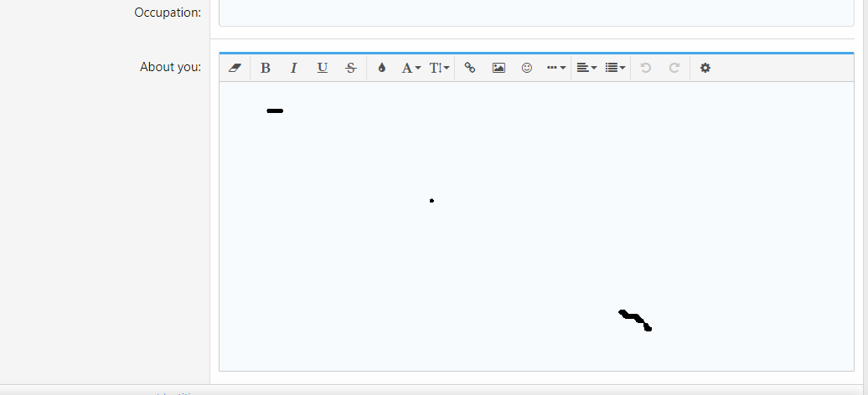
Task: Expand the insert more options dropdown
Action: coord(556,68)
